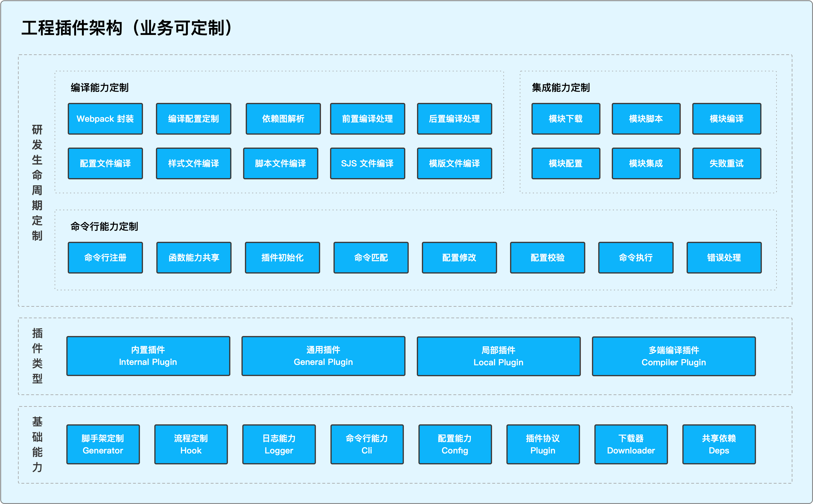Select the 编译配置定制 block
Viewport: 813px width, 504px height.
(x=193, y=119)
